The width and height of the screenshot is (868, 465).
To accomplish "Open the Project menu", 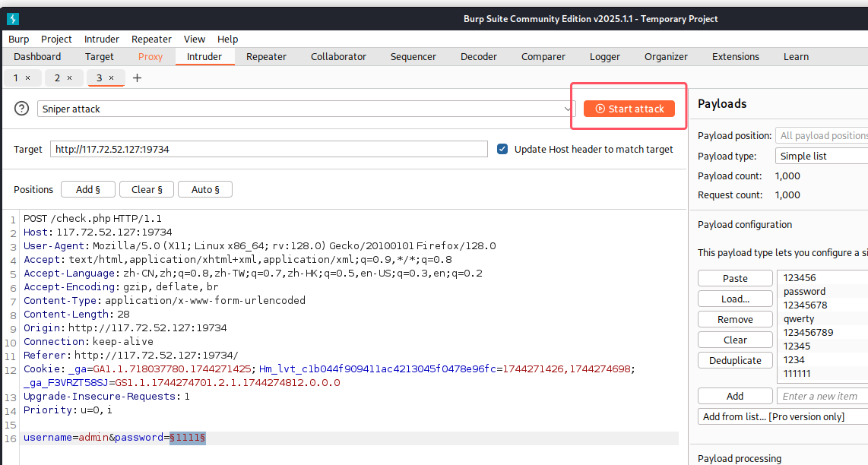I will pos(56,40).
